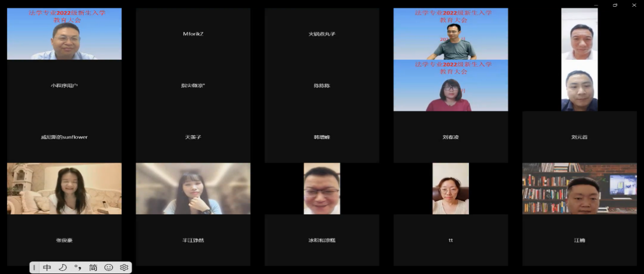Image resolution: width=644 pixels, height=274 pixels.
Task: Click the 天葵子 participant name
Action: tap(193, 137)
